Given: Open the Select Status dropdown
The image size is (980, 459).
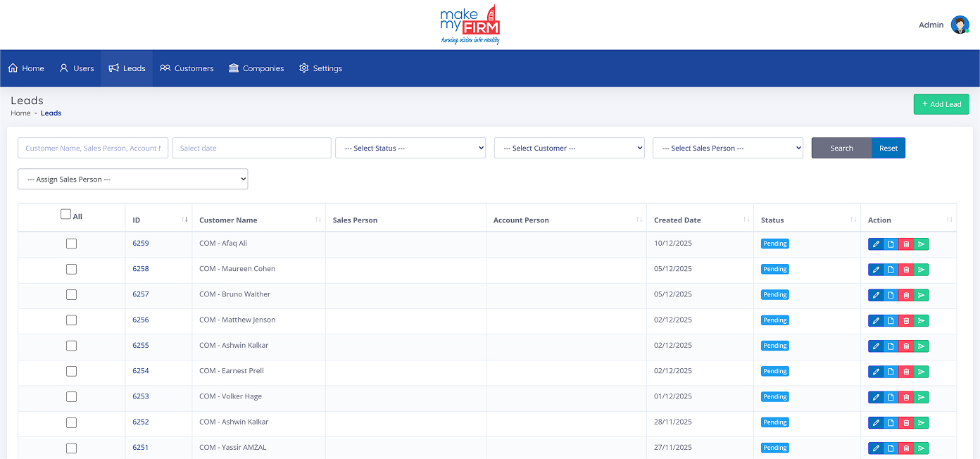Looking at the screenshot, I should [410, 148].
